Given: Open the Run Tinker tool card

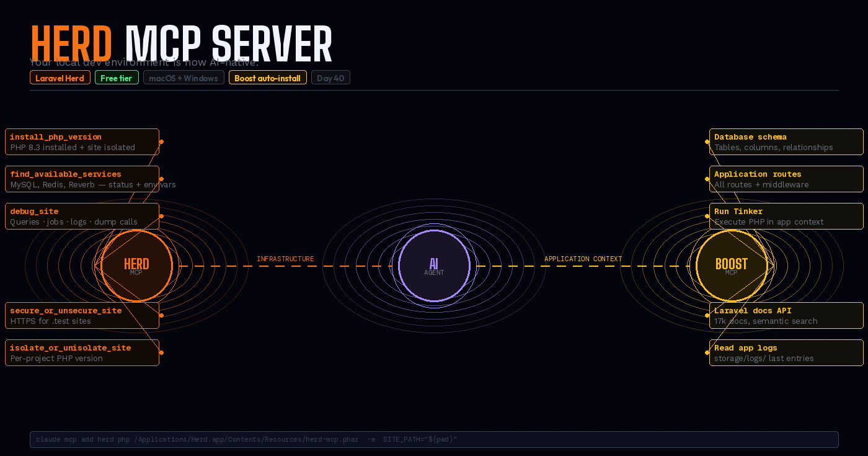Looking at the screenshot, I should coord(786,216).
